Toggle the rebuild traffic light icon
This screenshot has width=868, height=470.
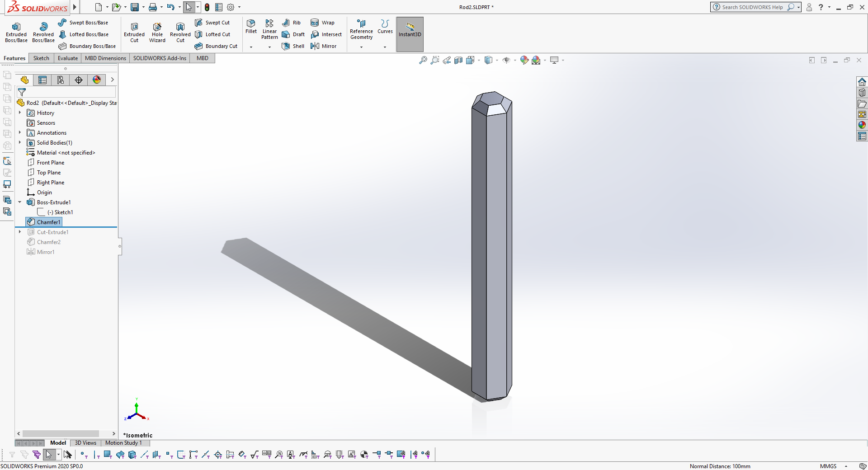[x=207, y=7]
